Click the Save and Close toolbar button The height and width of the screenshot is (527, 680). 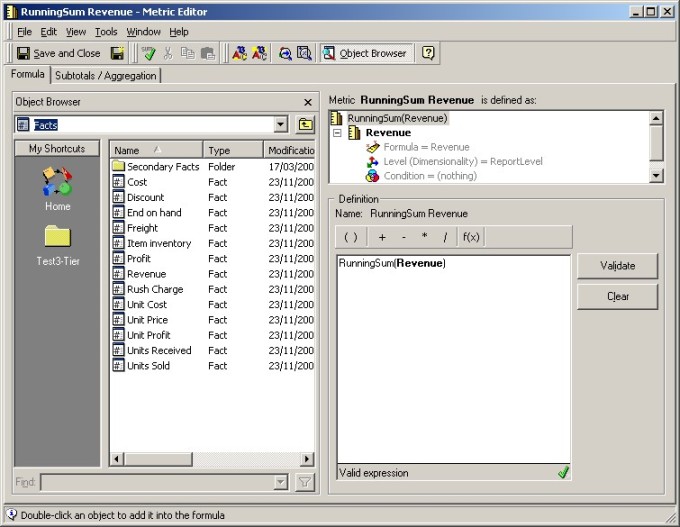tap(59, 53)
